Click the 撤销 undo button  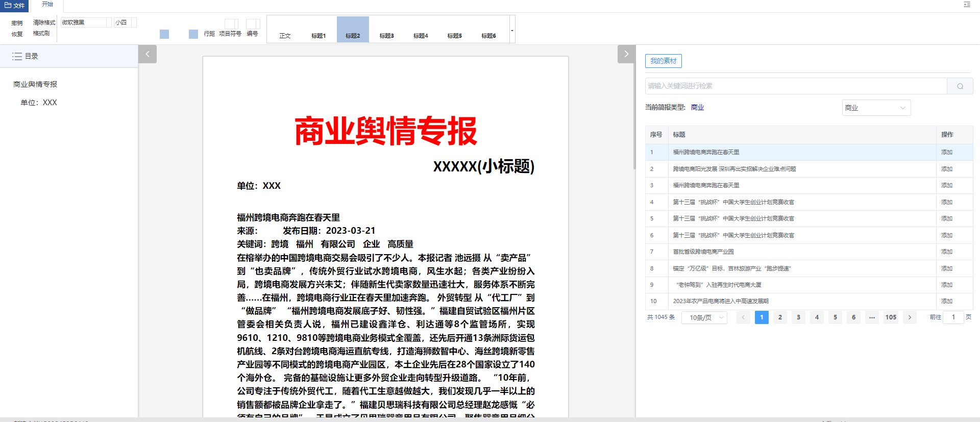[x=17, y=23]
